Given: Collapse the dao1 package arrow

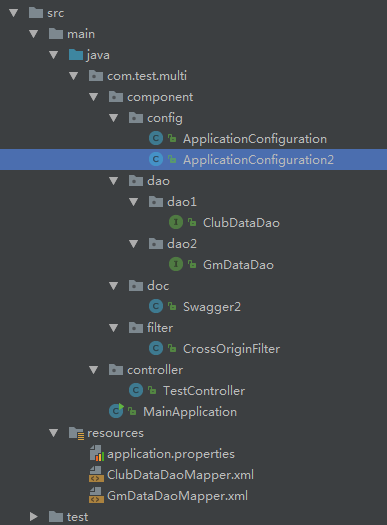Looking at the screenshot, I should click(134, 202).
